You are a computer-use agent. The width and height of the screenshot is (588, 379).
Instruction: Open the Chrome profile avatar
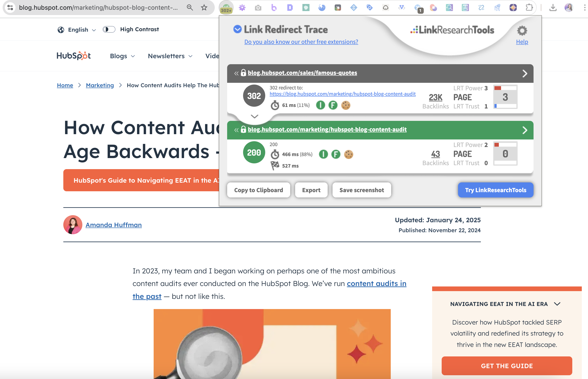click(x=569, y=8)
